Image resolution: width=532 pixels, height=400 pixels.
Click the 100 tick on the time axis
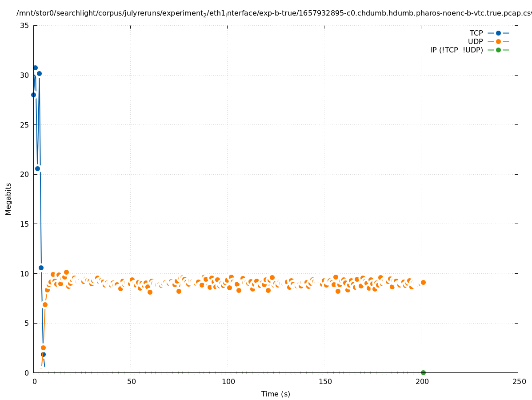[228, 382]
